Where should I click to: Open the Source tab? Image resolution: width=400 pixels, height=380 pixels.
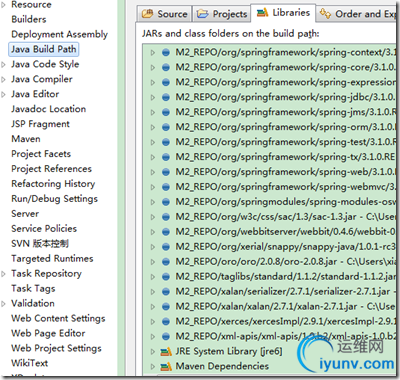point(164,14)
